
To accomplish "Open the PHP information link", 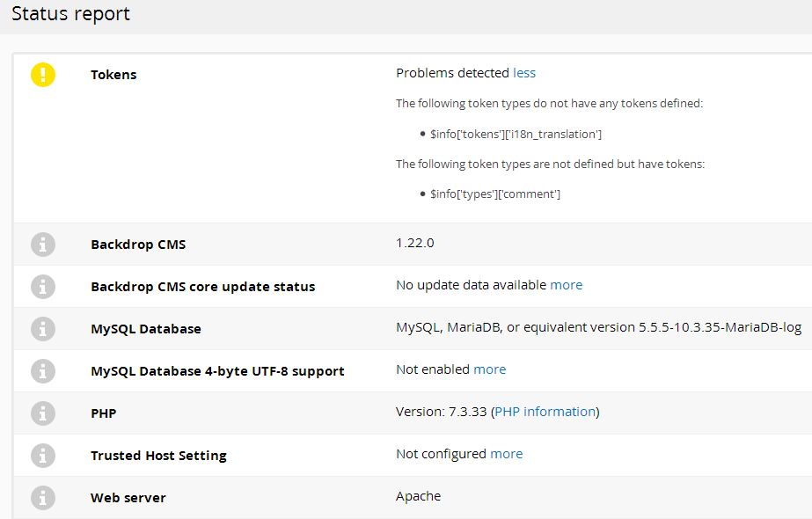I will [545, 412].
